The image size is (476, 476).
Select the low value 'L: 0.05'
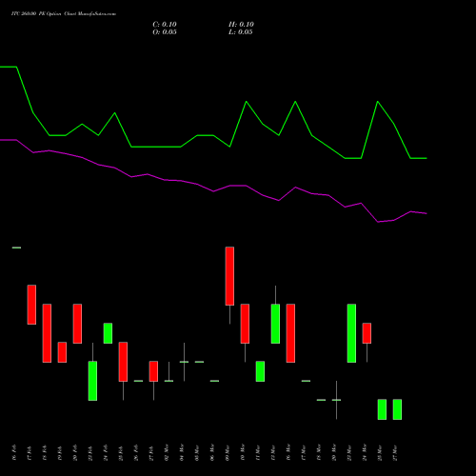coord(241,32)
